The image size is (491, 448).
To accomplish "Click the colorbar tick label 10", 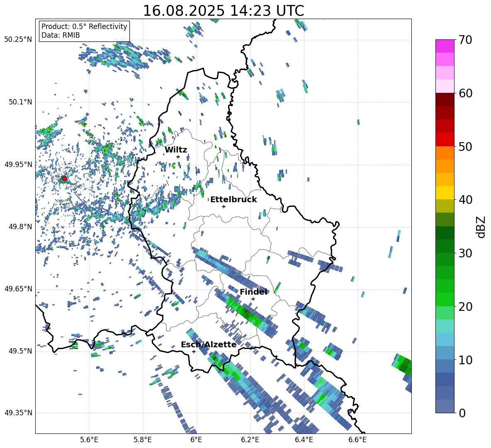I will [x=465, y=360].
